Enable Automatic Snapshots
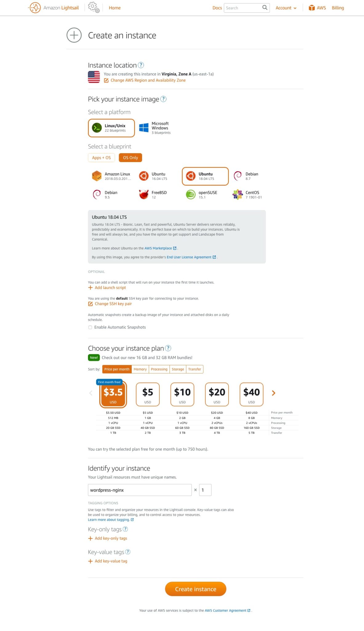The image size is (364, 631). (x=90, y=327)
